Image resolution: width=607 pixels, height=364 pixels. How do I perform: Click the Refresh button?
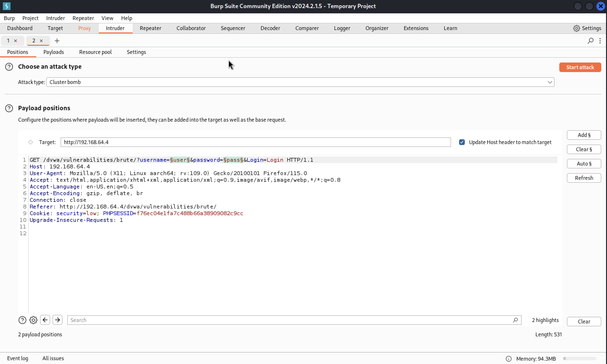584,178
